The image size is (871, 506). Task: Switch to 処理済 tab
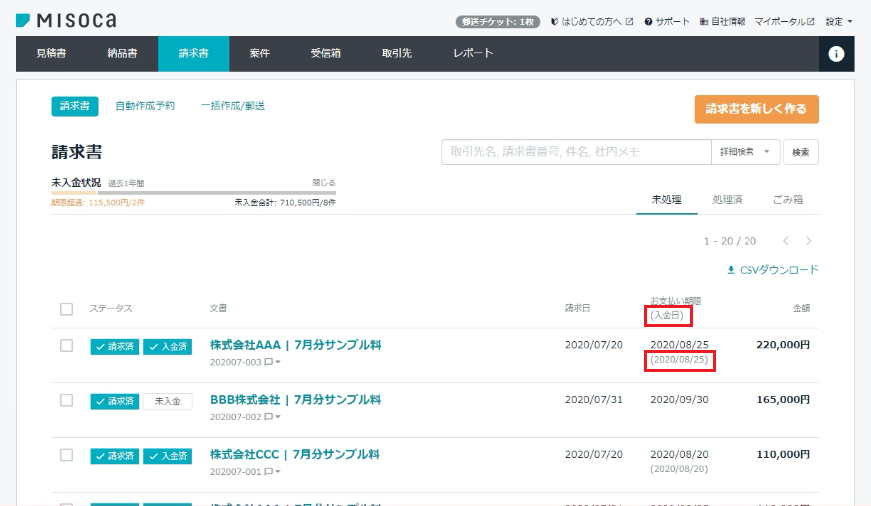point(727,199)
